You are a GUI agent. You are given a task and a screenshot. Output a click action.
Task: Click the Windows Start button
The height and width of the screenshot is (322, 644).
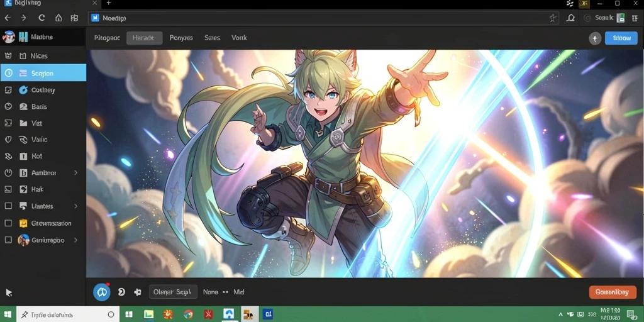(x=8, y=314)
